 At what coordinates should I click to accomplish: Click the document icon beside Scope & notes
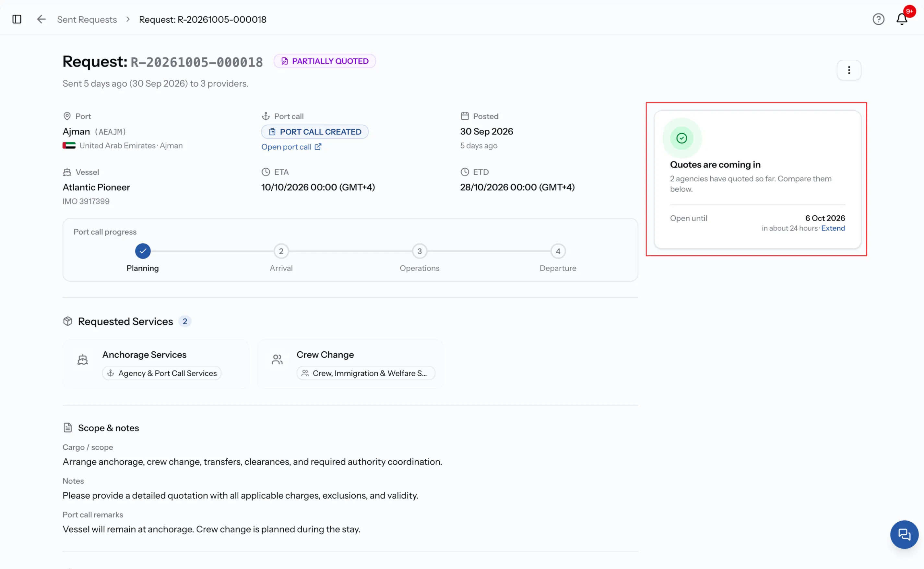pyautogui.click(x=68, y=428)
